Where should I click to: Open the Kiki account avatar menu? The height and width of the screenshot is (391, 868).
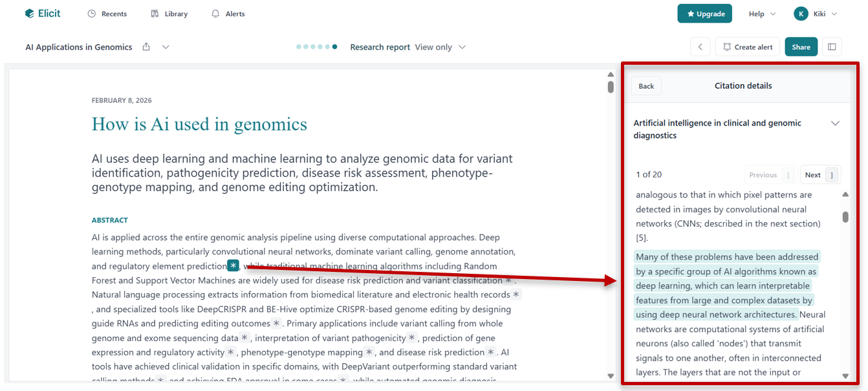(815, 14)
